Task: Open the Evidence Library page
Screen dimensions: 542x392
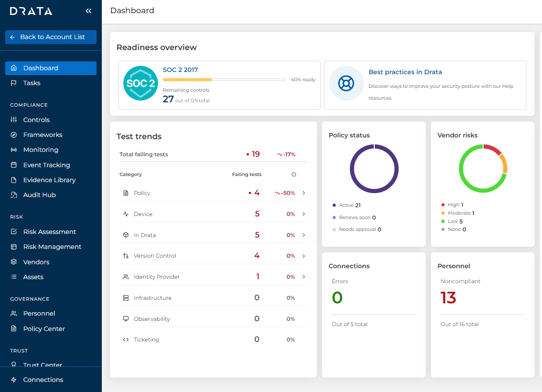Action: point(49,180)
